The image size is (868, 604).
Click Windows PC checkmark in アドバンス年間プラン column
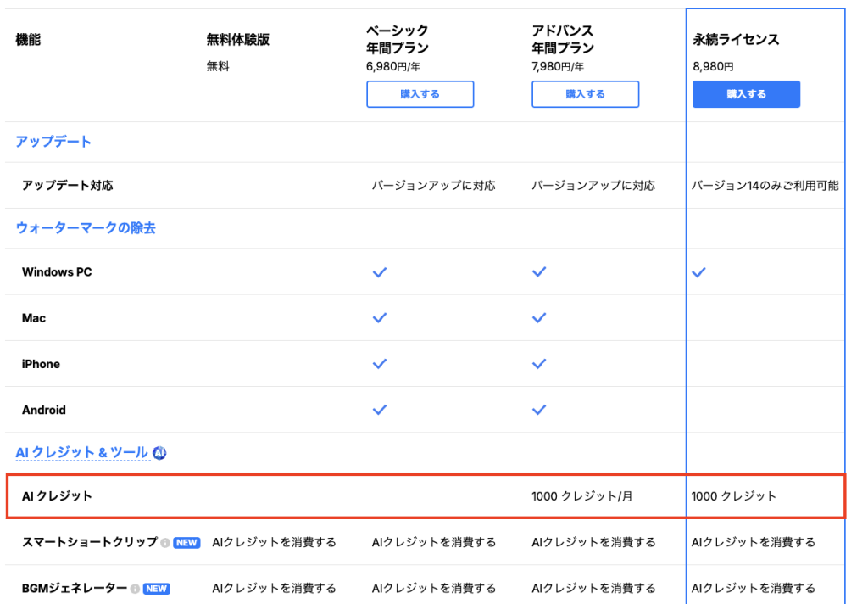click(x=539, y=272)
